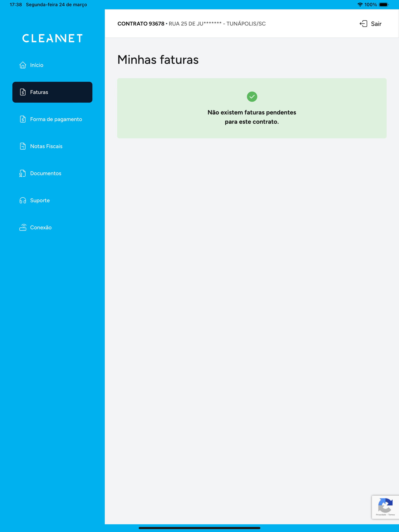The image size is (399, 532).
Task: Click the Sair logout icon
Action: point(363,24)
